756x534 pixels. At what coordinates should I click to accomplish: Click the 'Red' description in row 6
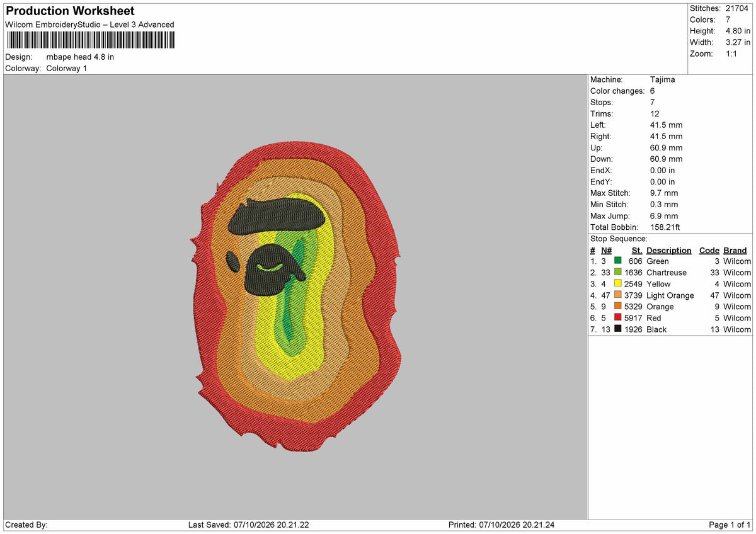pyautogui.click(x=654, y=318)
